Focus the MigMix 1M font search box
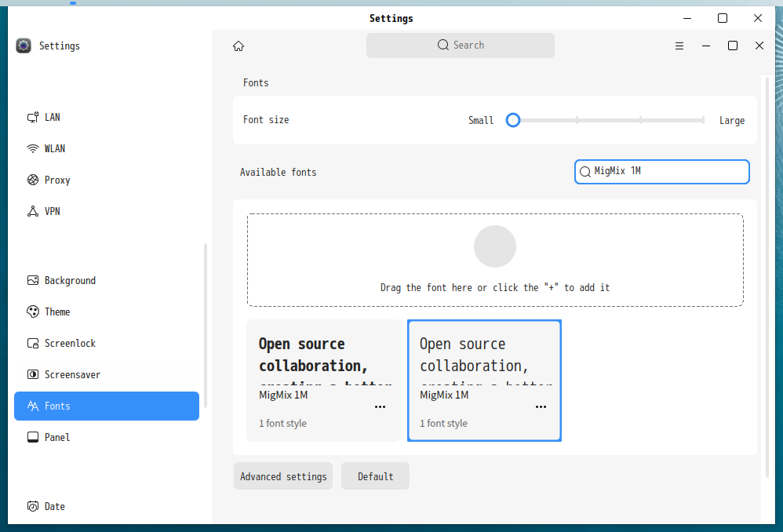Viewport: 783px width, 532px height. click(x=661, y=172)
